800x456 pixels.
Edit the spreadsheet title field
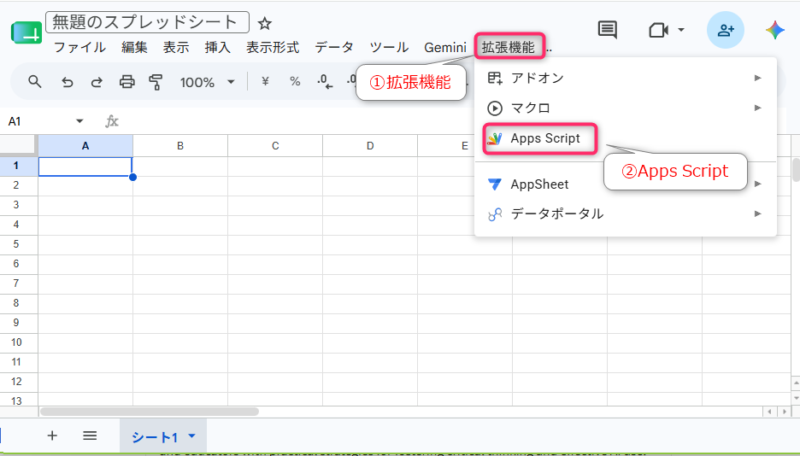click(x=147, y=22)
